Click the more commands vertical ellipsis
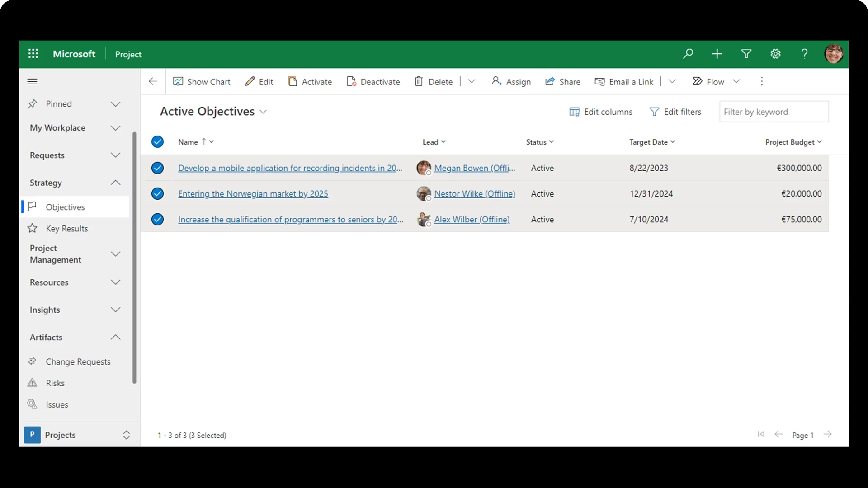Screen dimensions: 868x488 tap(762, 81)
